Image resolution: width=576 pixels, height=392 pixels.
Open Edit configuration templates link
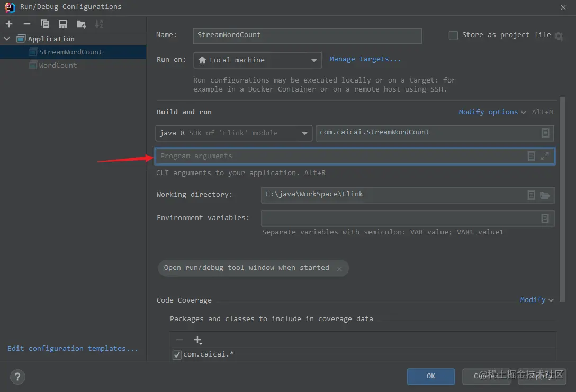tap(73, 348)
